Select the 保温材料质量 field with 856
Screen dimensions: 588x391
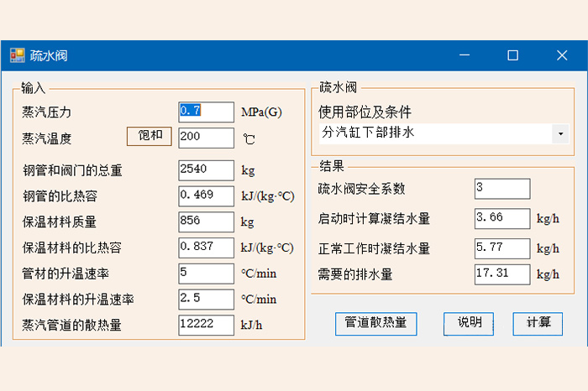coord(206,222)
